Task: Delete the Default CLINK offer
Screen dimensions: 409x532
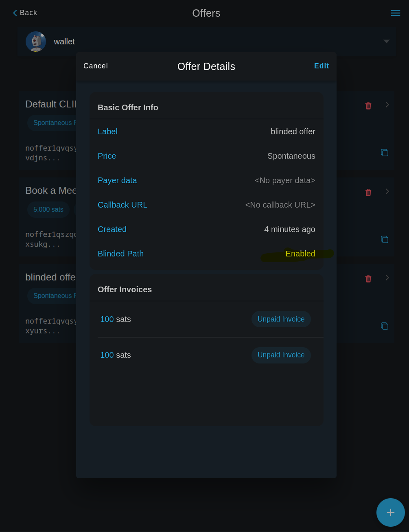Action: [368, 106]
